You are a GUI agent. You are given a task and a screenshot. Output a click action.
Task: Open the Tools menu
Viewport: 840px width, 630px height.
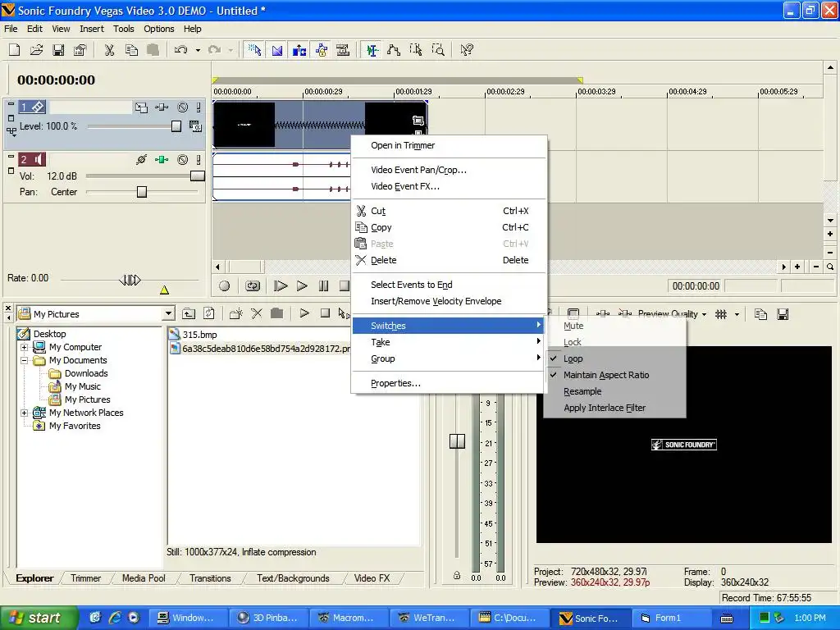(x=123, y=29)
